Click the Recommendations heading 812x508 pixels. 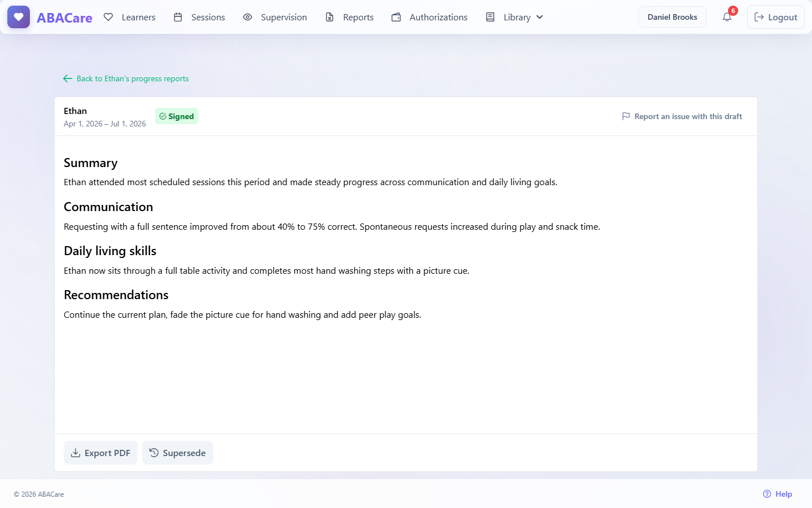(116, 295)
